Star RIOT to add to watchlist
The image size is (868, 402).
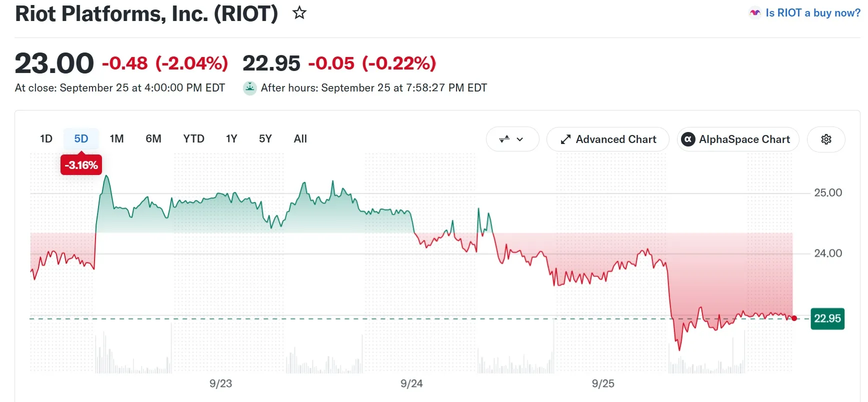[299, 12]
